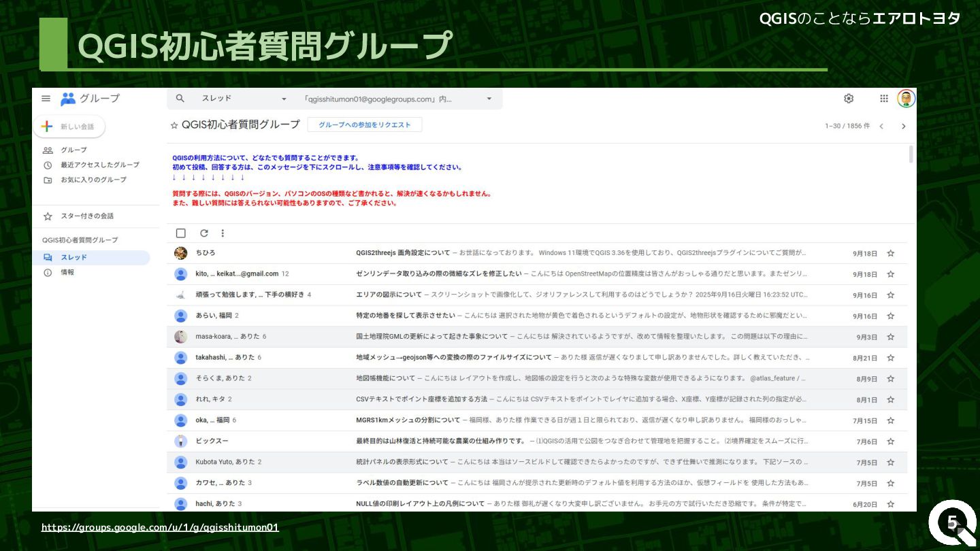Click the vertical scrollbar of group description
The width and height of the screenshot is (980, 551).
point(911,155)
